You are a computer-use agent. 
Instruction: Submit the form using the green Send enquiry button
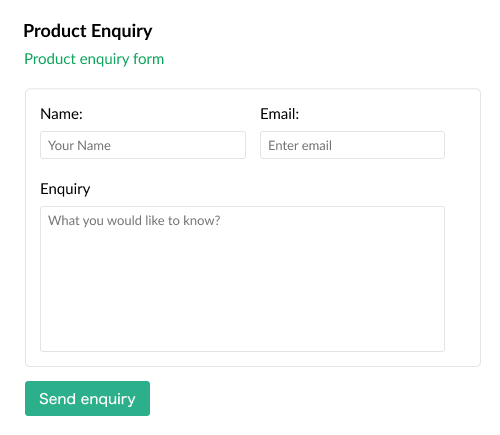pos(87,398)
